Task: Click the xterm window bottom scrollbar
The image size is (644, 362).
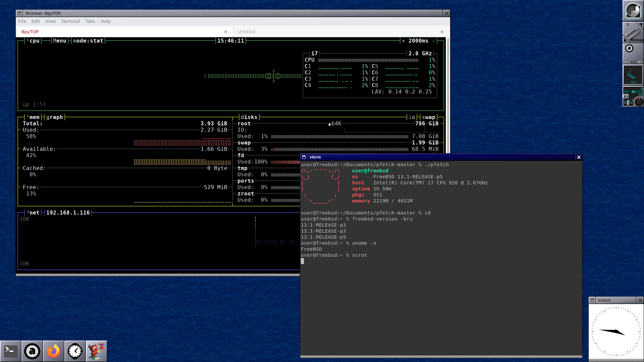Action: pyautogui.click(x=441, y=357)
